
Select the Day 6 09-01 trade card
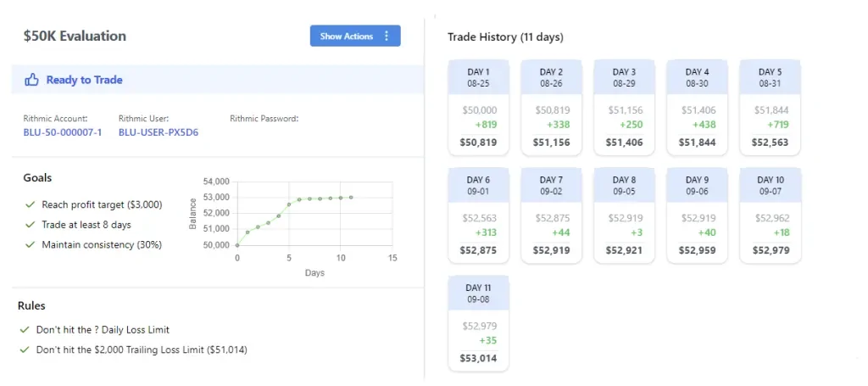(x=478, y=215)
